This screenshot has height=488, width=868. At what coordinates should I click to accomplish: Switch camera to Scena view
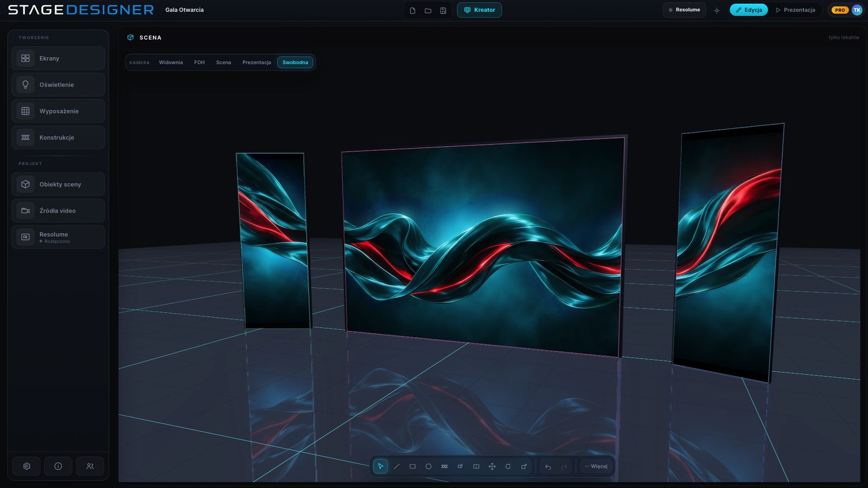coord(224,62)
